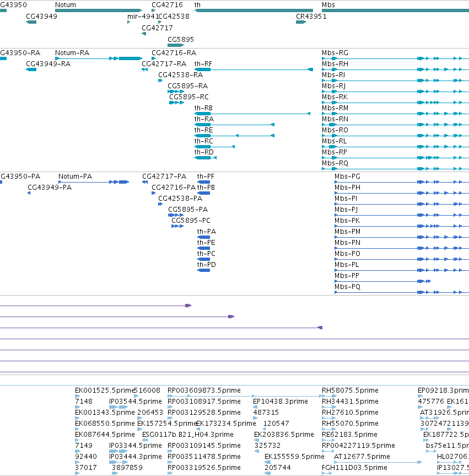Screen dimensions: 469x476
Task: Open the Mbs-PP protein label
Action: pyautogui.click(x=347, y=276)
